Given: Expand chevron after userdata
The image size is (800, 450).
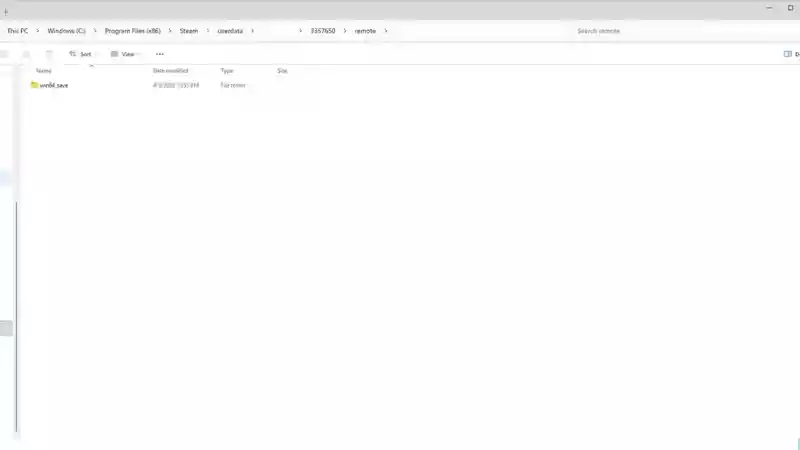Looking at the screenshot, I should point(252,31).
